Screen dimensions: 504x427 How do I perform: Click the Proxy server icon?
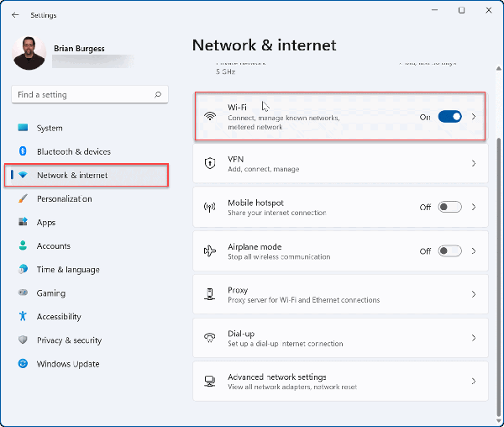coord(210,294)
